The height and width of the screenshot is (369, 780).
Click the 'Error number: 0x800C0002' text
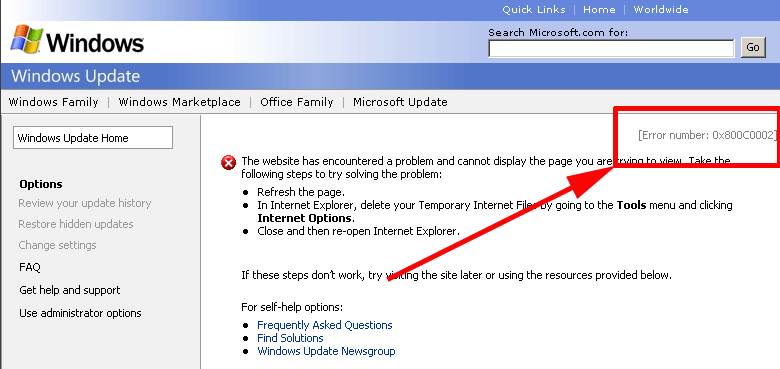pyautogui.click(x=707, y=135)
